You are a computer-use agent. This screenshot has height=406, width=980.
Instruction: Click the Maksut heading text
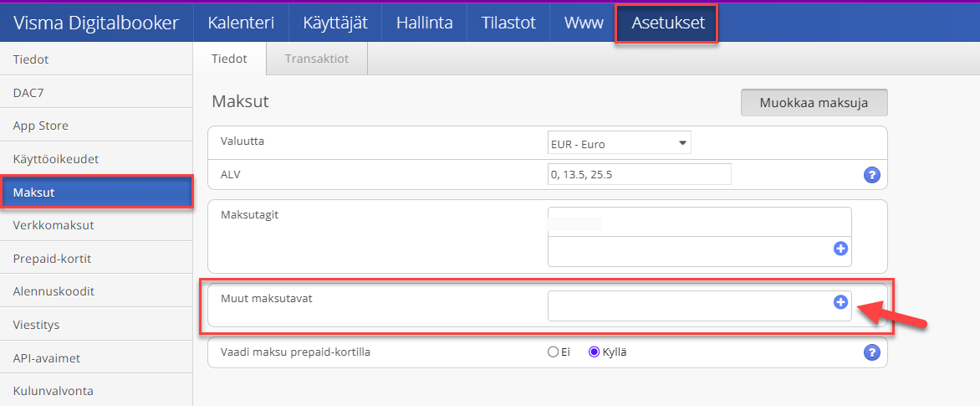pyautogui.click(x=241, y=101)
